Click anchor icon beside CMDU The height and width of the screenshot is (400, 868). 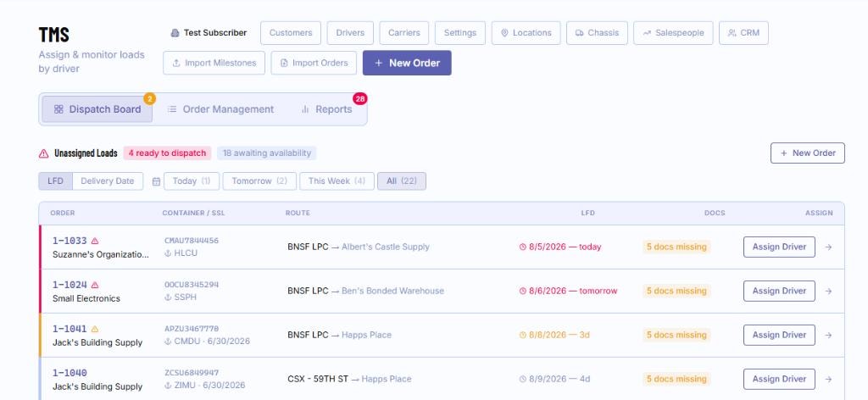click(168, 342)
